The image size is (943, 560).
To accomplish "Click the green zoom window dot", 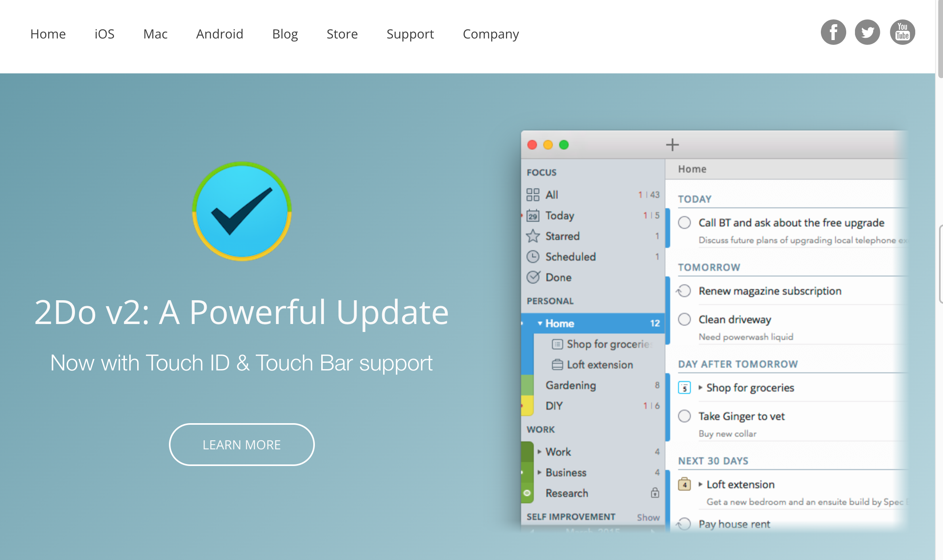I will pos(564,145).
